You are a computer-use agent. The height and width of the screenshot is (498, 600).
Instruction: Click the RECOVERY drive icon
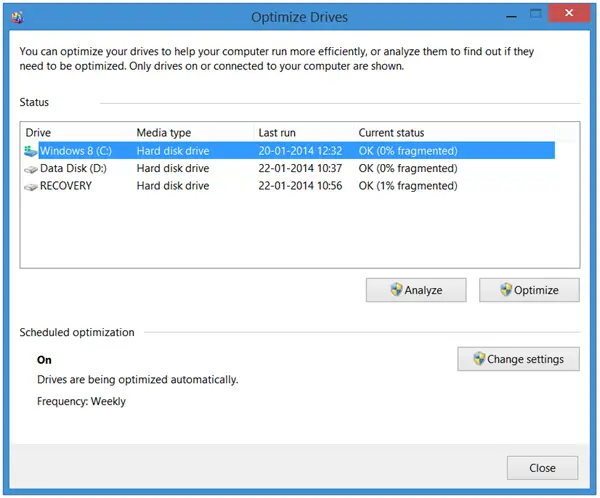pos(31,186)
